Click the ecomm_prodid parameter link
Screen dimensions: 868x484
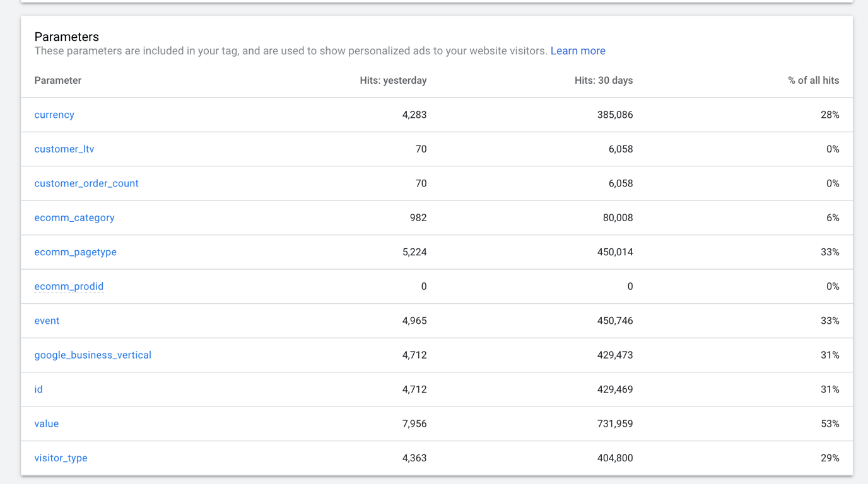tap(69, 287)
